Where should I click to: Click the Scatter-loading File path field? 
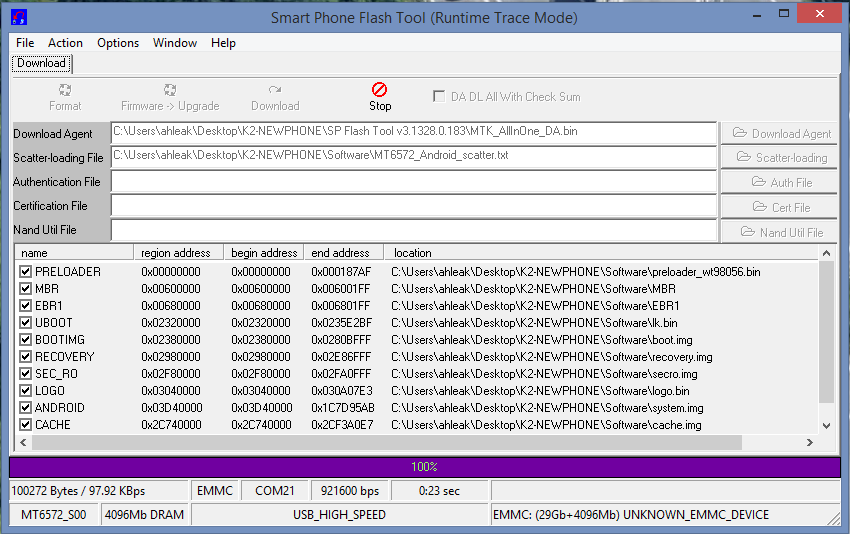pos(414,156)
